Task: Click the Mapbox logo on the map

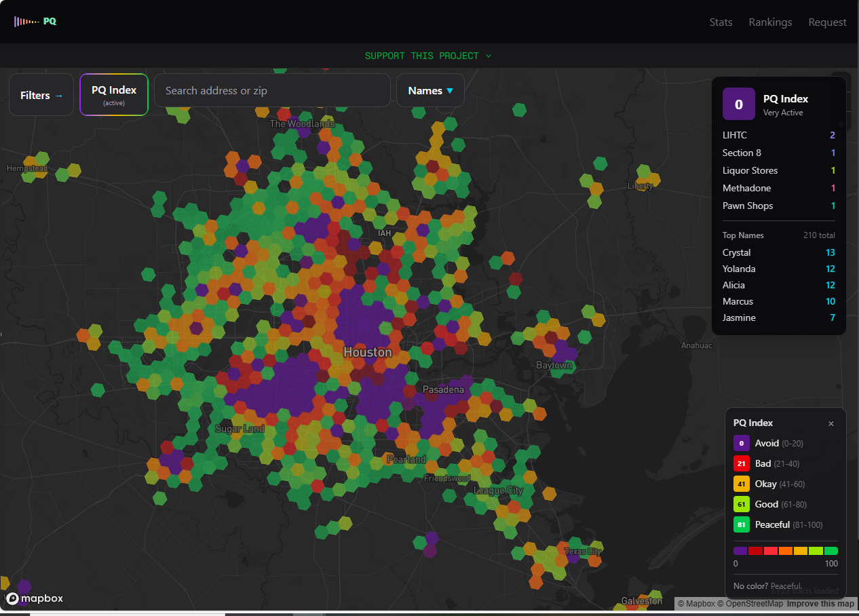Action: tap(35, 598)
